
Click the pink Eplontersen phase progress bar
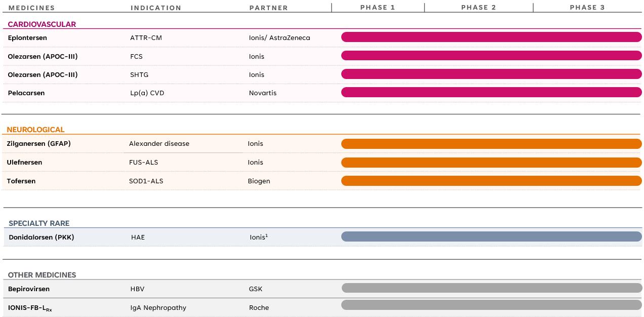tap(491, 37)
